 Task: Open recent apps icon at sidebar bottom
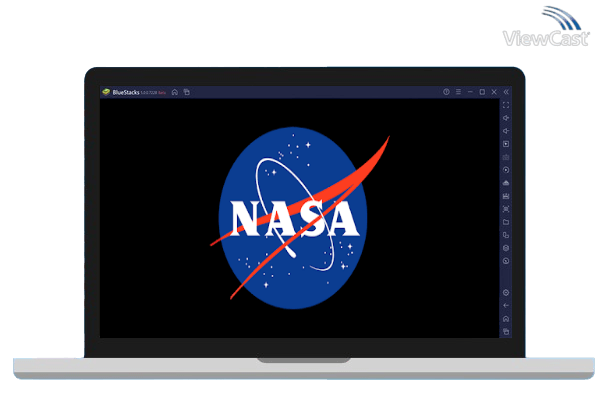[506, 331]
